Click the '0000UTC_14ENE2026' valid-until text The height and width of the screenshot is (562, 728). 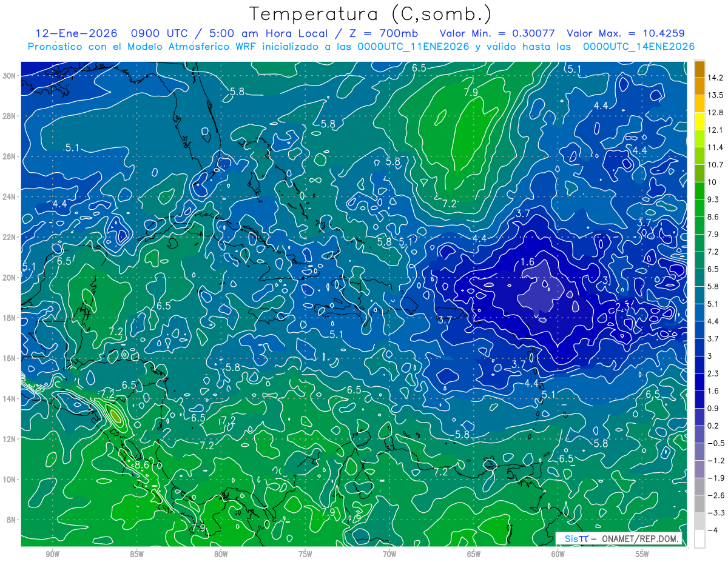tap(638, 46)
